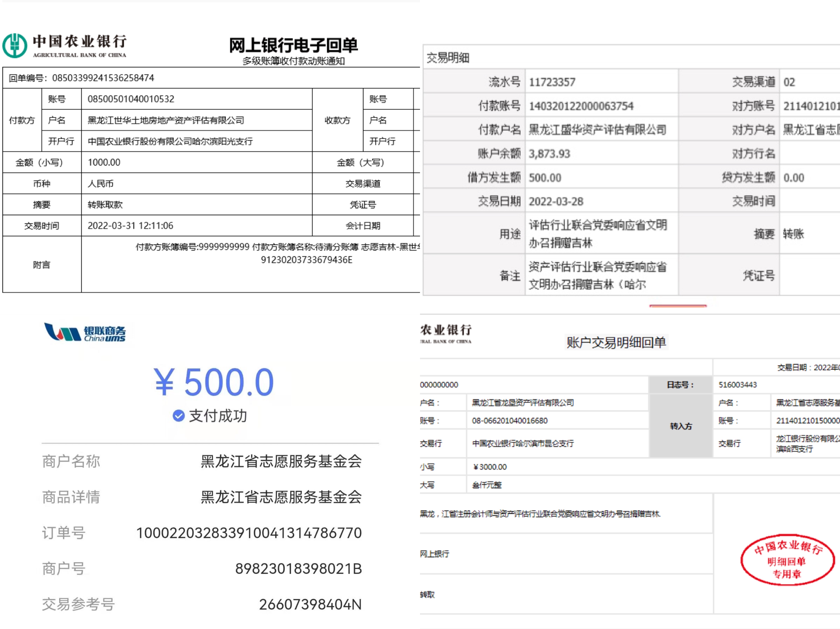
Task: Click the code 91230203733679436E
Action: [x=306, y=260]
